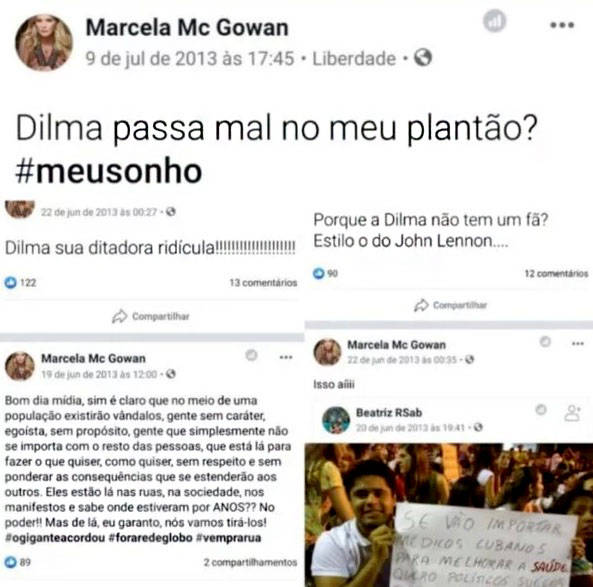Open the 12 comentários link
The height and width of the screenshot is (587, 593).
pyautogui.click(x=556, y=273)
